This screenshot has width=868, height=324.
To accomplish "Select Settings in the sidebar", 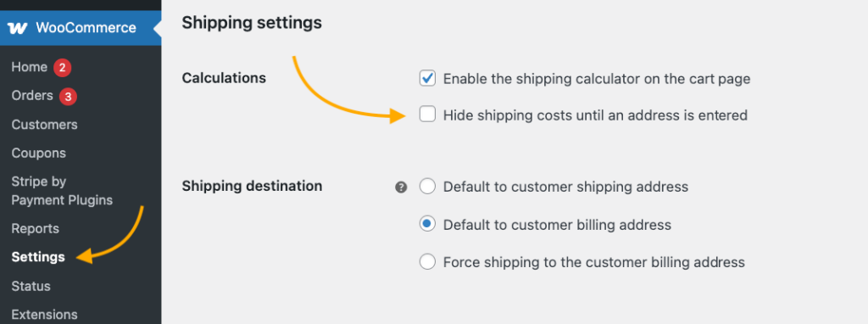I will (38, 258).
